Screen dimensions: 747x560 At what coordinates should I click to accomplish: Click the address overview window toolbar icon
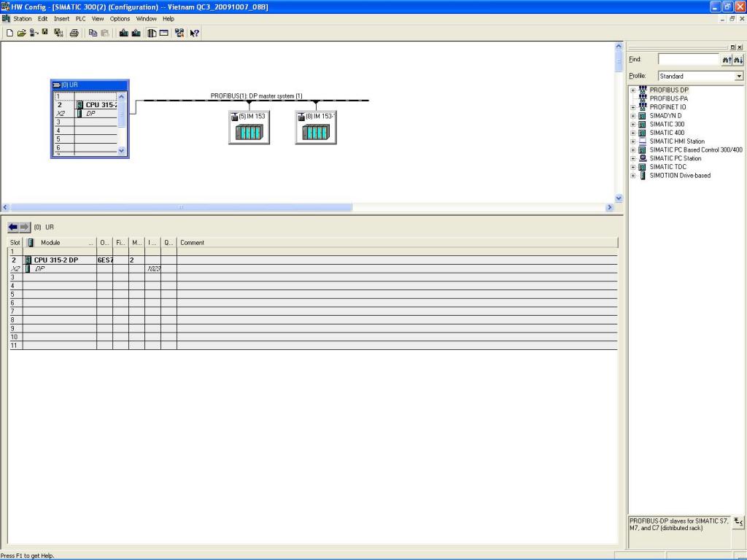pos(164,33)
